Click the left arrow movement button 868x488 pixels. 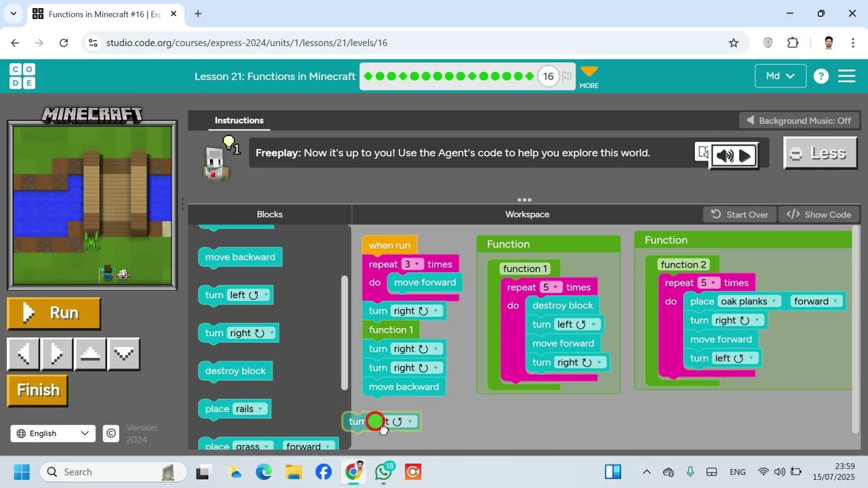coord(23,353)
